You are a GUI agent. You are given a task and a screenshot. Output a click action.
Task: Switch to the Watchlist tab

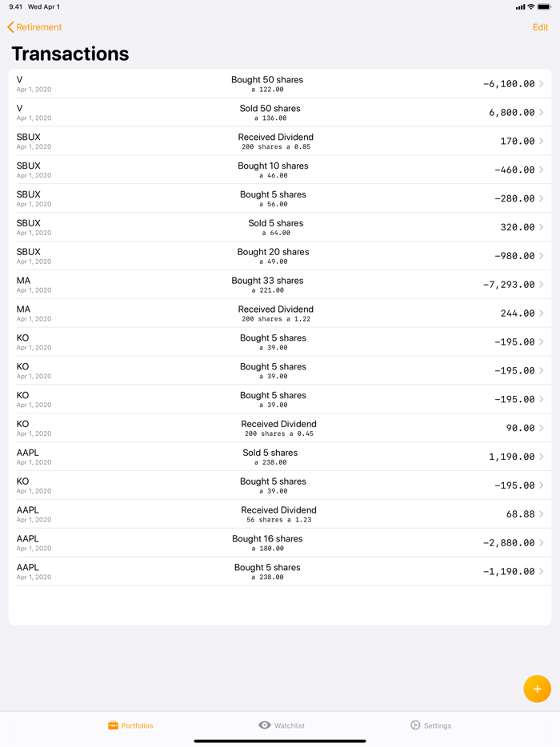(282, 725)
